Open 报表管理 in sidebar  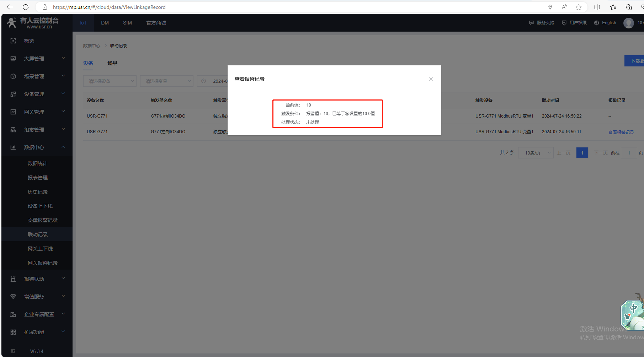(x=38, y=178)
